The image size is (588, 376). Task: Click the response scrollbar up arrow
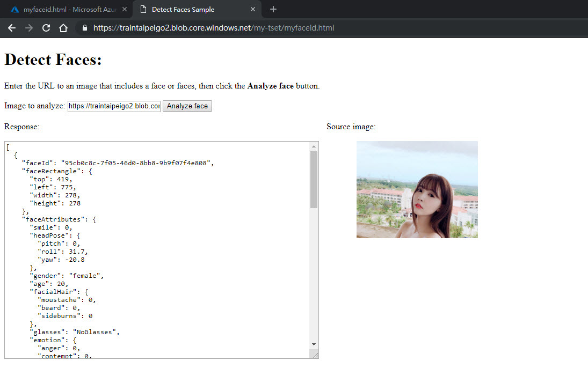(x=314, y=146)
